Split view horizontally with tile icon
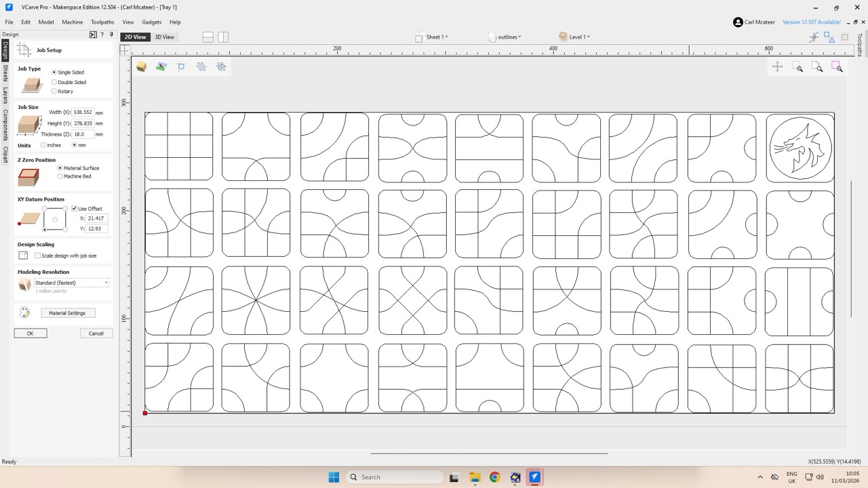The width and height of the screenshot is (868, 488). [x=208, y=37]
